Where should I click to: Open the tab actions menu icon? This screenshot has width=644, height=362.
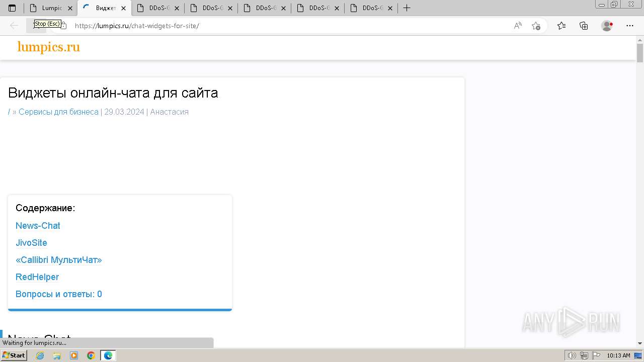(x=12, y=8)
